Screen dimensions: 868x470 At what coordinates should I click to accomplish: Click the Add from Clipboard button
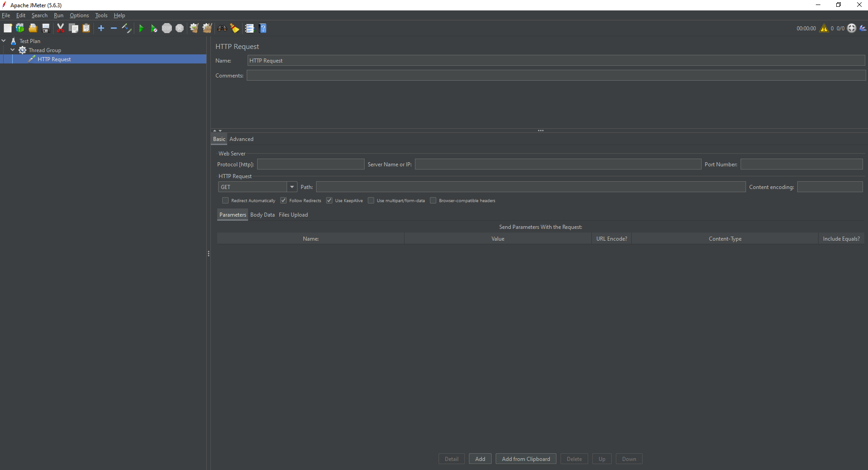tap(526, 459)
